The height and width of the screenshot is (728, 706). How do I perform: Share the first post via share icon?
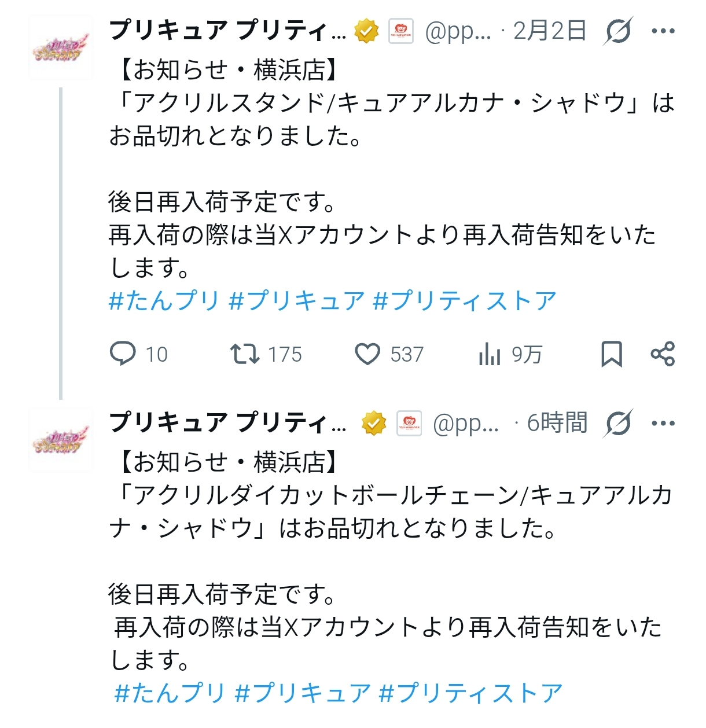pos(663,354)
